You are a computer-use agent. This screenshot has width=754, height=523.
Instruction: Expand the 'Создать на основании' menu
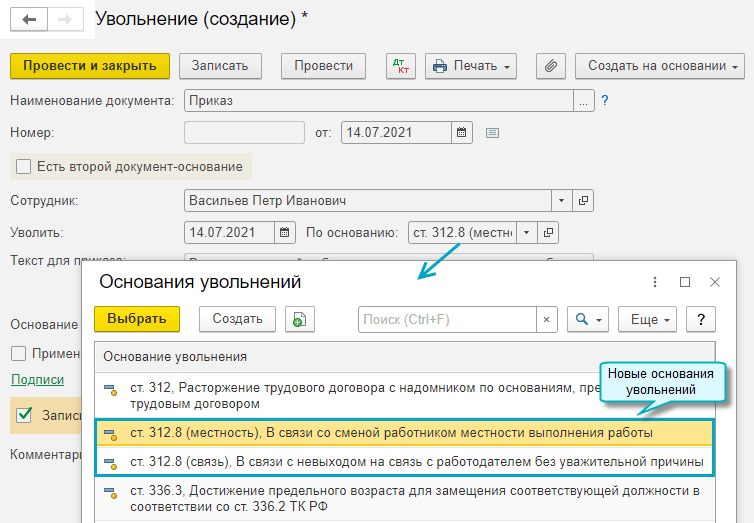[x=660, y=66]
